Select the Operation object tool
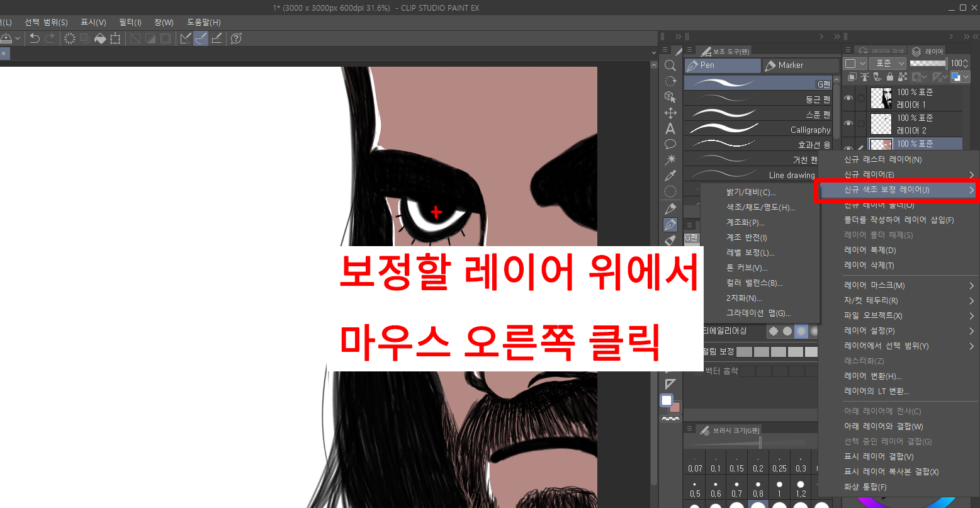 tap(670, 97)
